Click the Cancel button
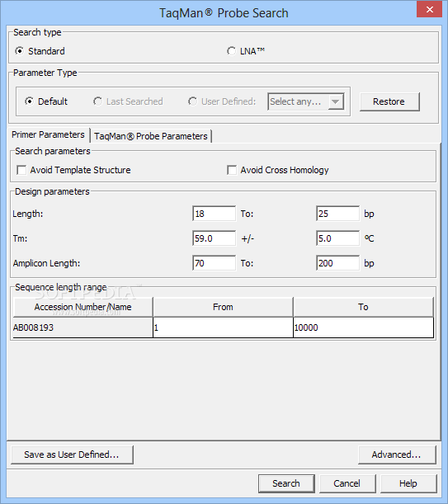 (347, 483)
